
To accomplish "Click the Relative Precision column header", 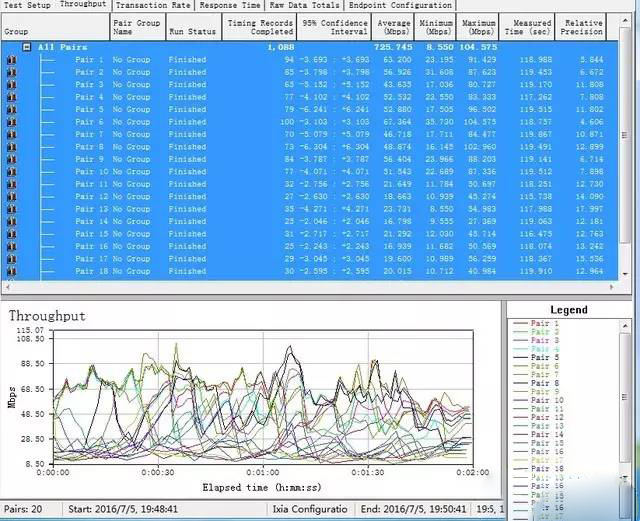I will pyautogui.click(x=582, y=27).
